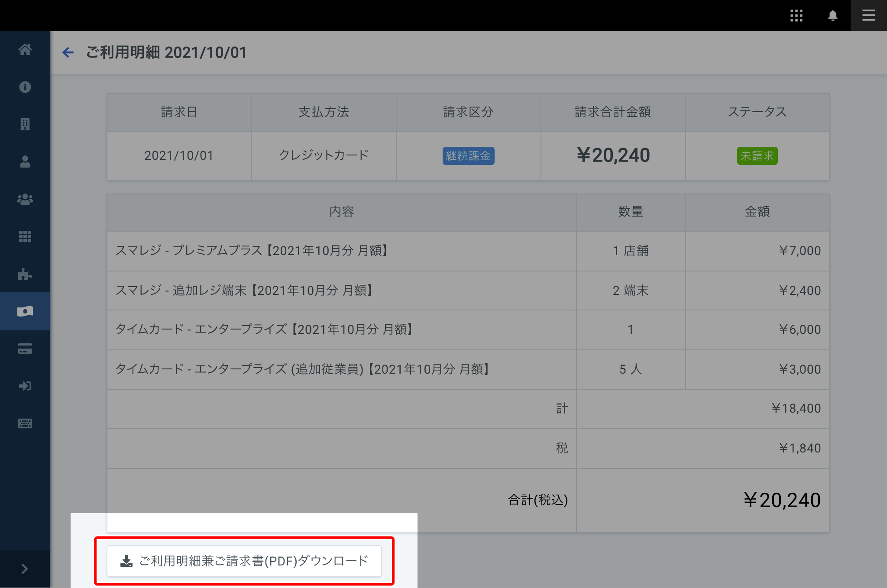This screenshot has height=588, width=887.
Task: Open the single user sidebar icon
Action: [25, 162]
